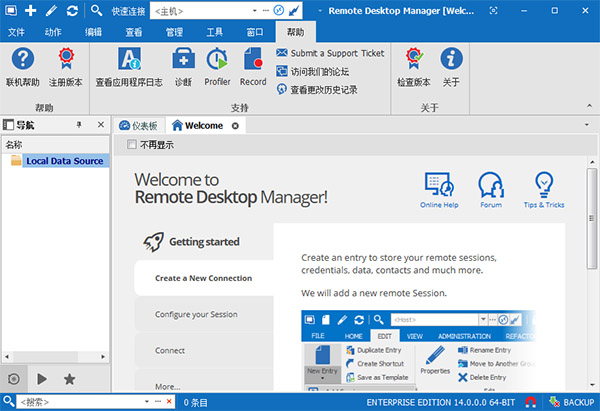600x411 pixels.
Task: Click the Record button in ribbon
Action: 253,67
